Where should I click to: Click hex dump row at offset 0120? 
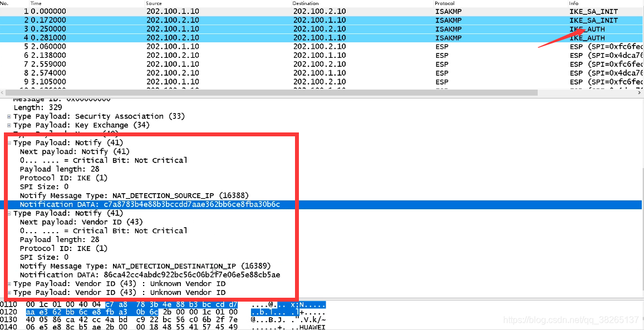pyautogui.click(x=163, y=312)
